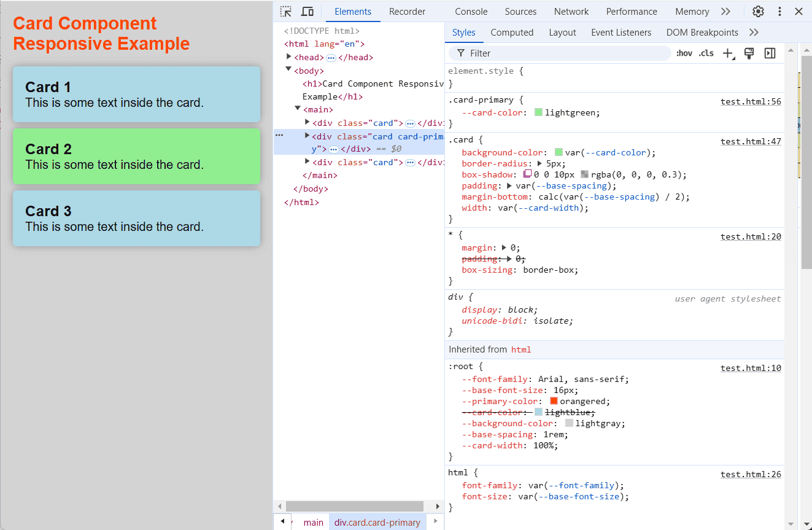This screenshot has width=812, height=530.
Task: Expand the border-radius shorthand triangle
Action: 539,163
